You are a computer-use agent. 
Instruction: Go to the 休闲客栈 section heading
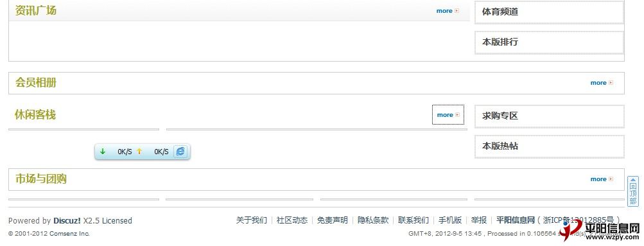[x=35, y=114]
